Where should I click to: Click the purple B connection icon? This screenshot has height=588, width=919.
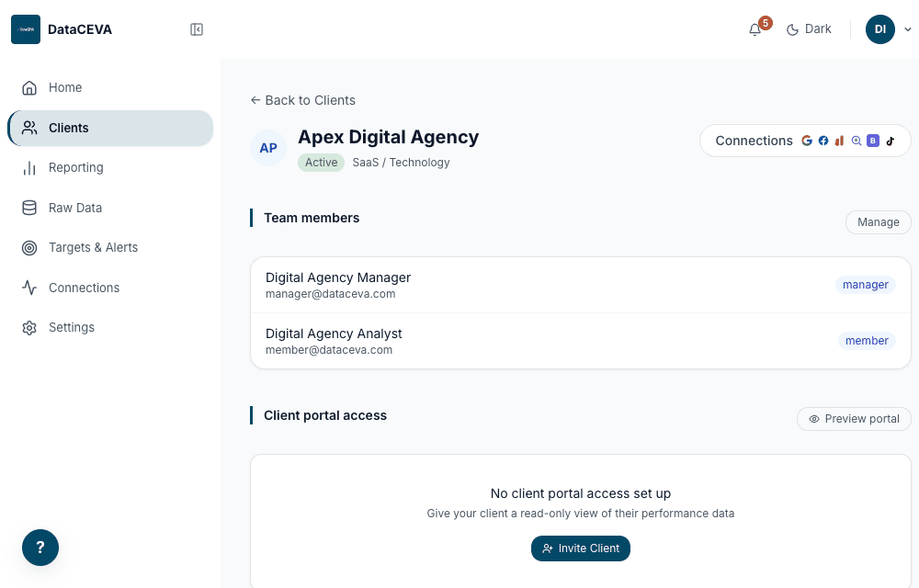873,141
